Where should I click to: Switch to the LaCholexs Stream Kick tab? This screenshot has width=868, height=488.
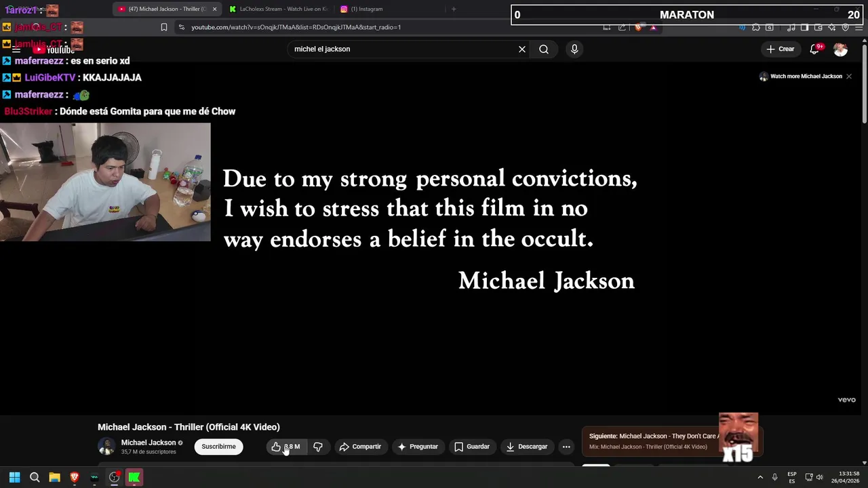pyautogui.click(x=278, y=9)
